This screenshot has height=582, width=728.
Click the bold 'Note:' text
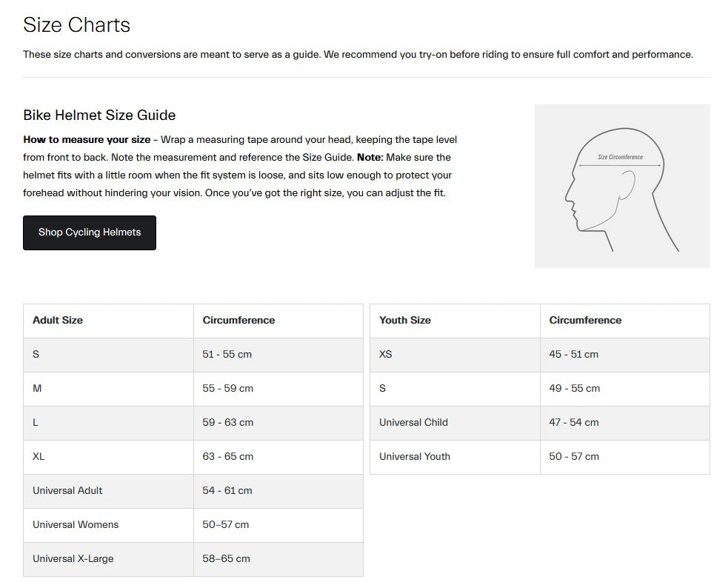370,157
